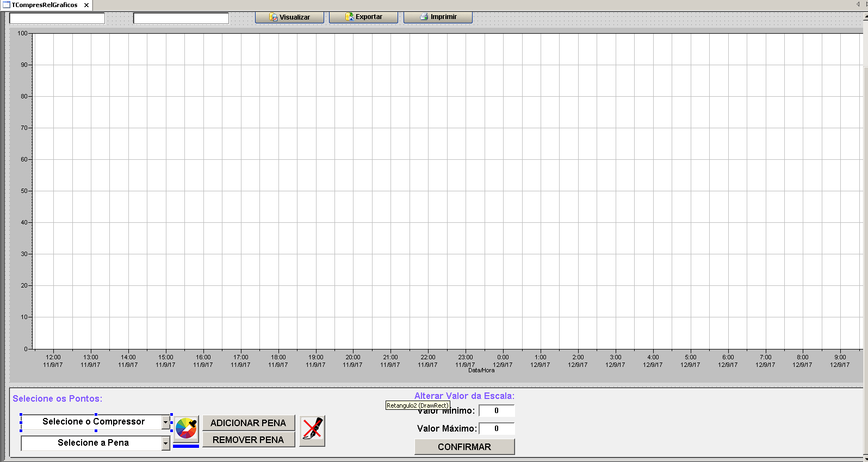868x462 pixels.
Task: Click the Exportar button
Action: (363, 17)
